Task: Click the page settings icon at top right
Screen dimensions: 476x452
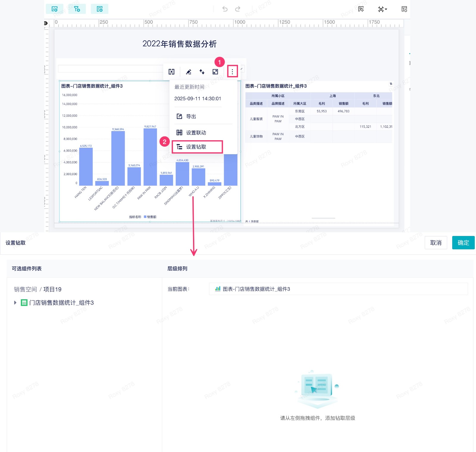Action: (404, 9)
